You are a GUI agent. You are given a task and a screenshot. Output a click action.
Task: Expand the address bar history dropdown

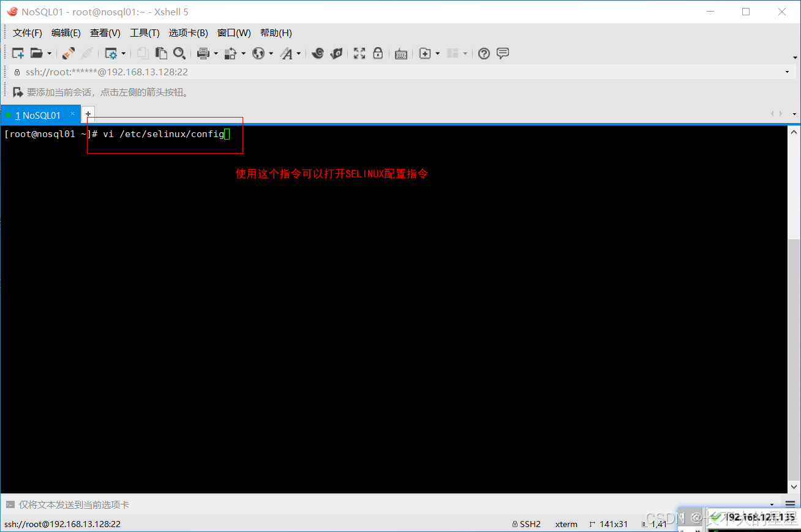(787, 72)
